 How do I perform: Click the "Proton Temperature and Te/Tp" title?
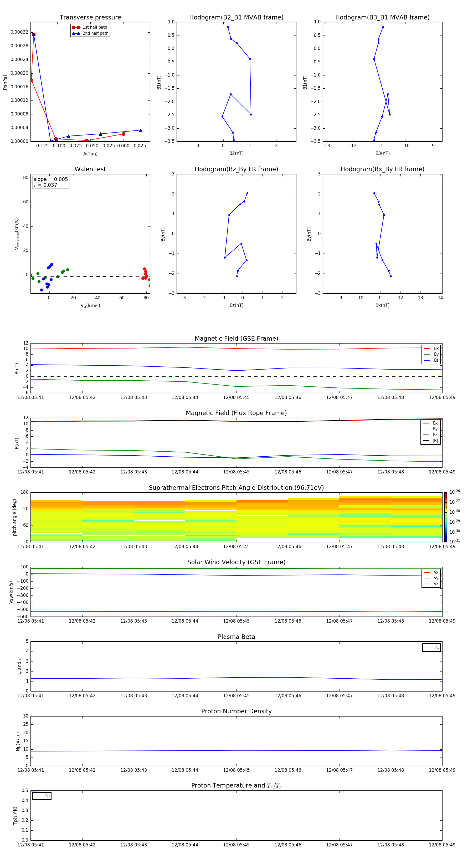[236, 785]
